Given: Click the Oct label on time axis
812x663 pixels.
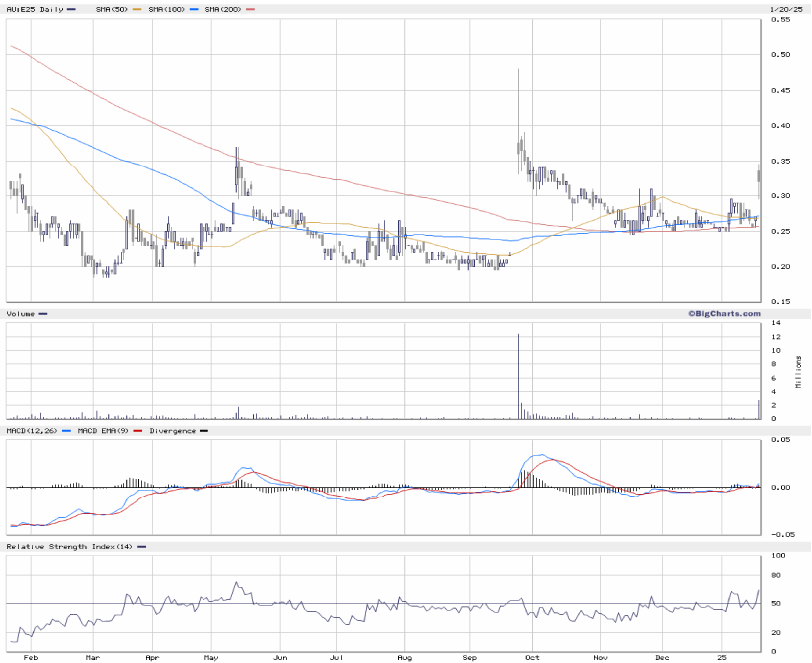Looking at the screenshot, I should pyautogui.click(x=532, y=658).
